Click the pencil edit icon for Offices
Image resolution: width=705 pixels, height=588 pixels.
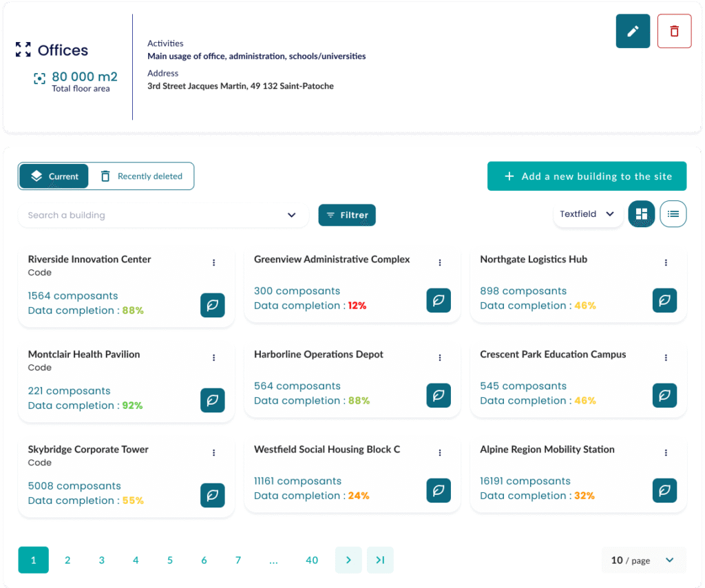click(632, 31)
